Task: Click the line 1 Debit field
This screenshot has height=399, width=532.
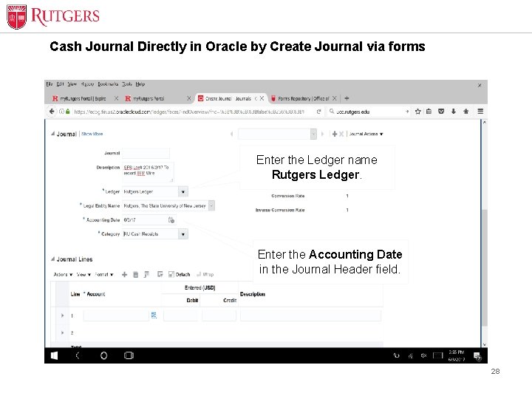Action: pos(180,316)
